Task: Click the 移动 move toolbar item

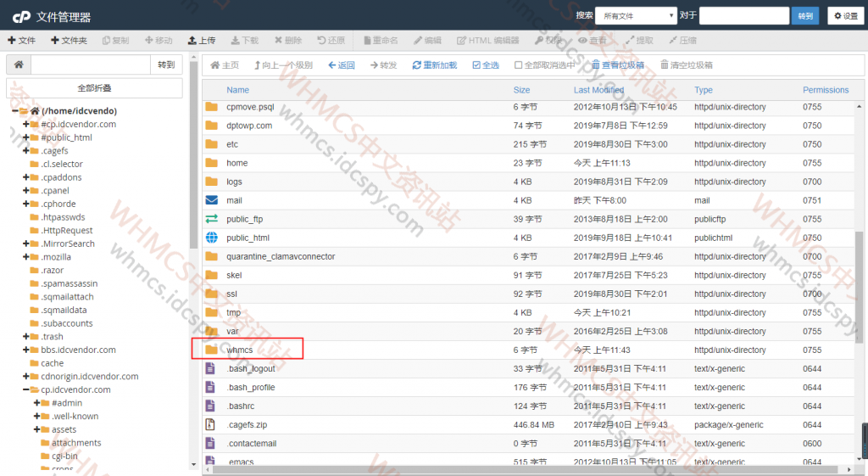Action: pos(159,41)
